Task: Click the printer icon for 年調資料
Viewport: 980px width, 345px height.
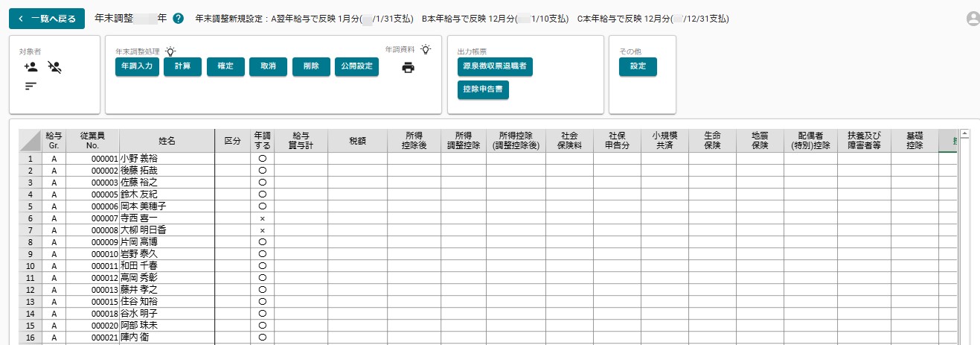Action: click(408, 68)
